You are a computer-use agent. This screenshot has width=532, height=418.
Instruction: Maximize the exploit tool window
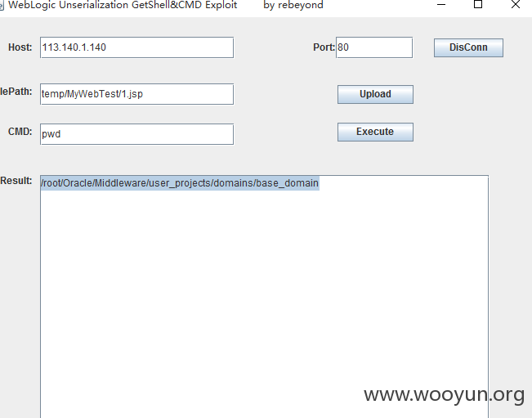(x=478, y=4)
